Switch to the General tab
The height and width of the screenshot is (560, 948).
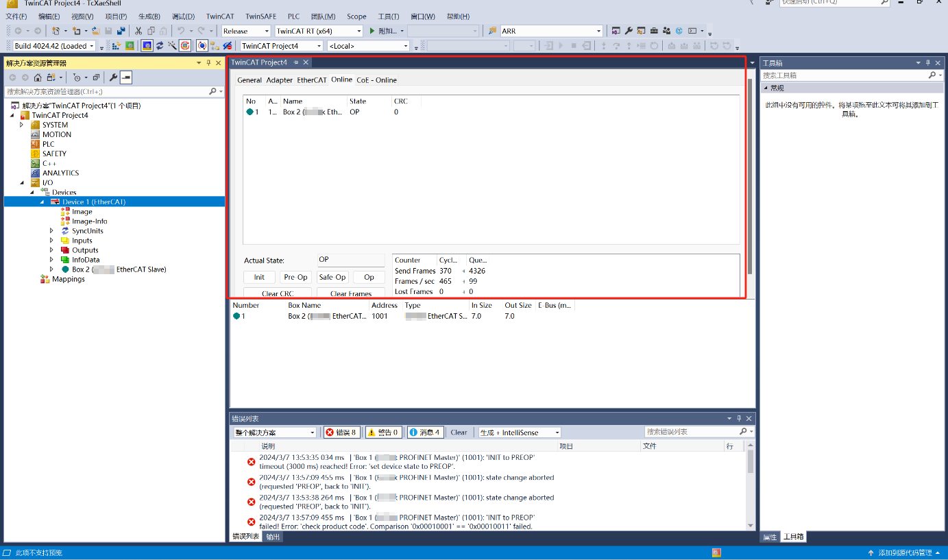click(x=250, y=80)
